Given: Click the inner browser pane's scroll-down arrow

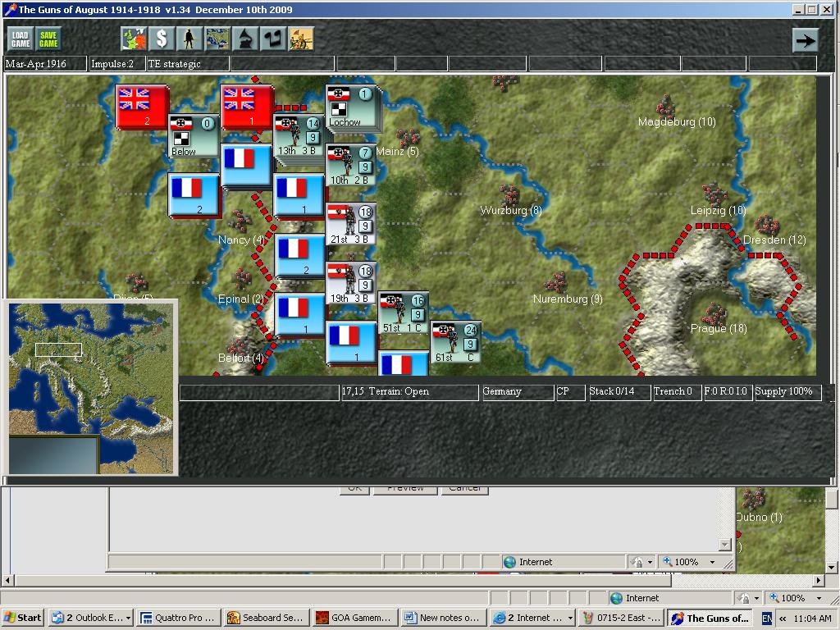Looking at the screenshot, I should pos(725,545).
